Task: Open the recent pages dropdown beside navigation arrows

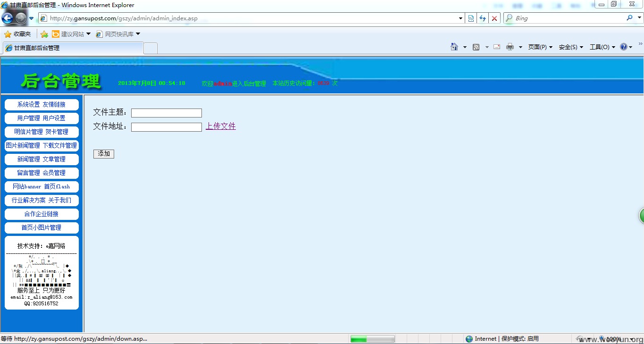Action: pos(32,18)
